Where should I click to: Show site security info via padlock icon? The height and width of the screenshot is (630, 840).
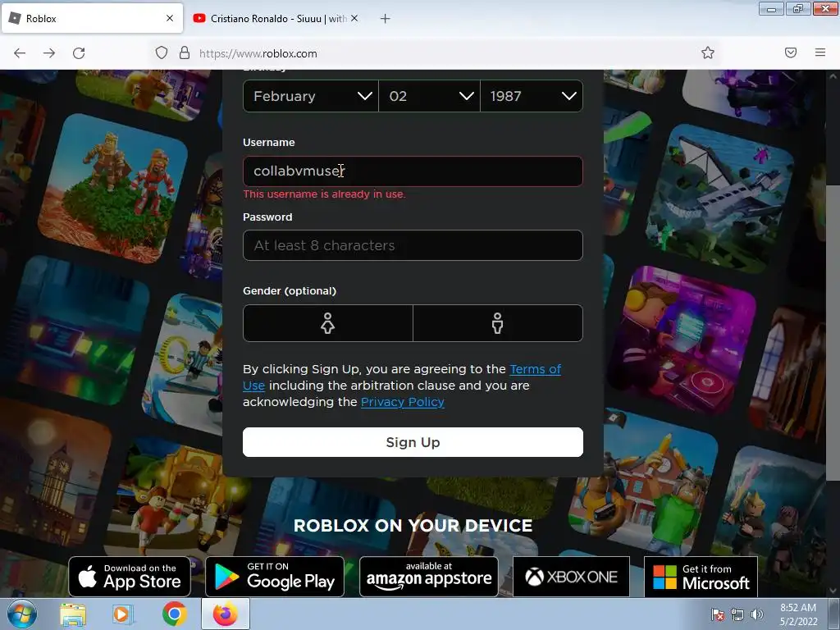pos(185,52)
